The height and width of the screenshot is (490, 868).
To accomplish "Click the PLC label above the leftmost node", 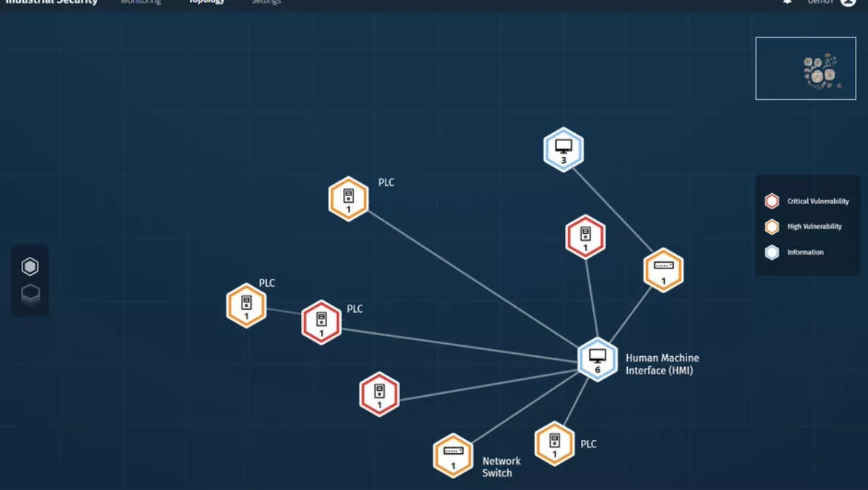I will pos(267,283).
